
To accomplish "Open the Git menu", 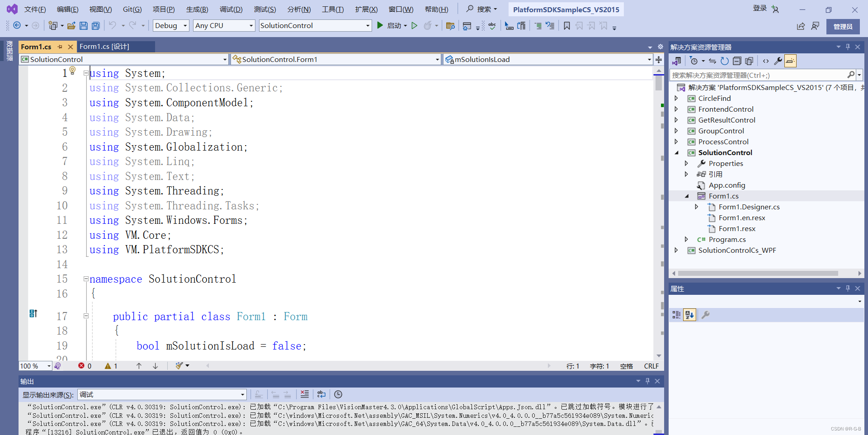I will (x=132, y=9).
